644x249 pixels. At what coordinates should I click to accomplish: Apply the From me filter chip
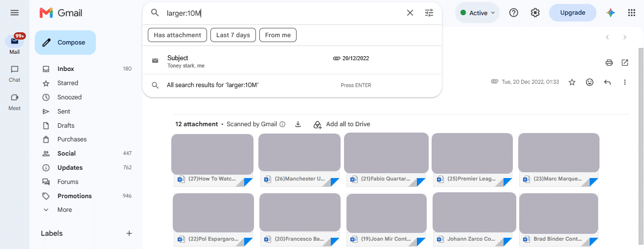pyautogui.click(x=278, y=35)
